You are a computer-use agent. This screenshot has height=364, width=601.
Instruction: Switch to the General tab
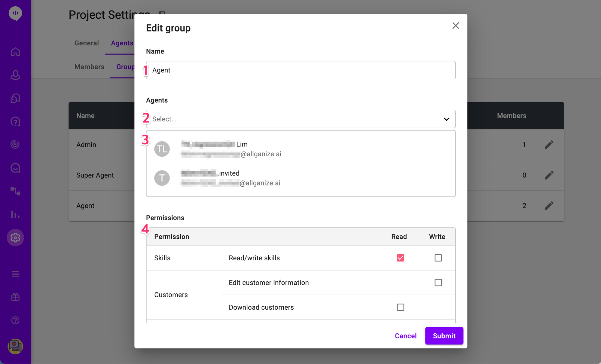pos(87,43)
